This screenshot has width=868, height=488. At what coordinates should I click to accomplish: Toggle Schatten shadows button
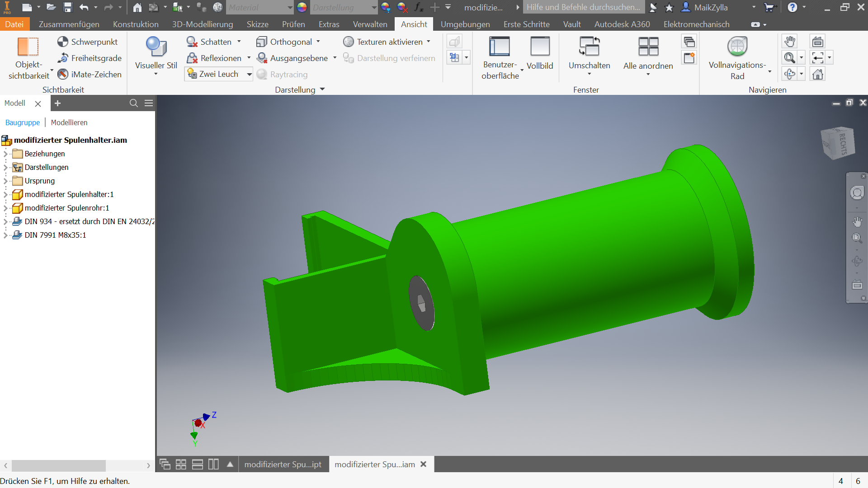pos(209,42)
